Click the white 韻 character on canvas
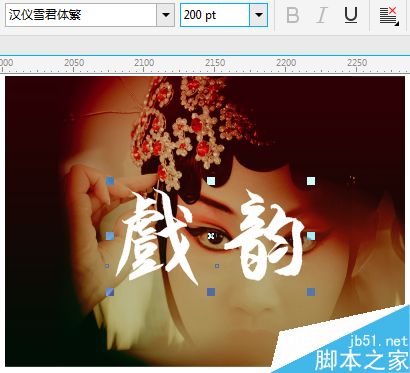410x373 pixels. (265, 235)
